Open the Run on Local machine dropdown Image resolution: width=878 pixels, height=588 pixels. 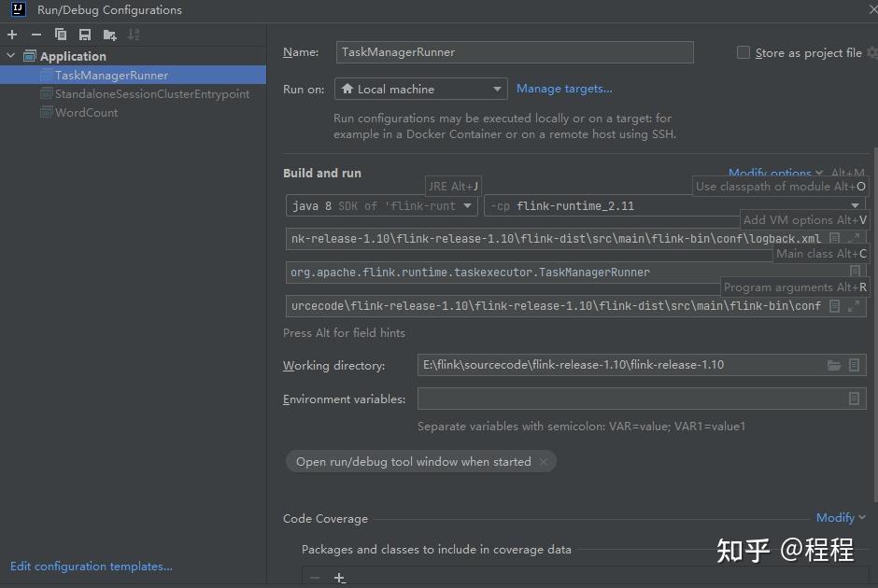421,89
